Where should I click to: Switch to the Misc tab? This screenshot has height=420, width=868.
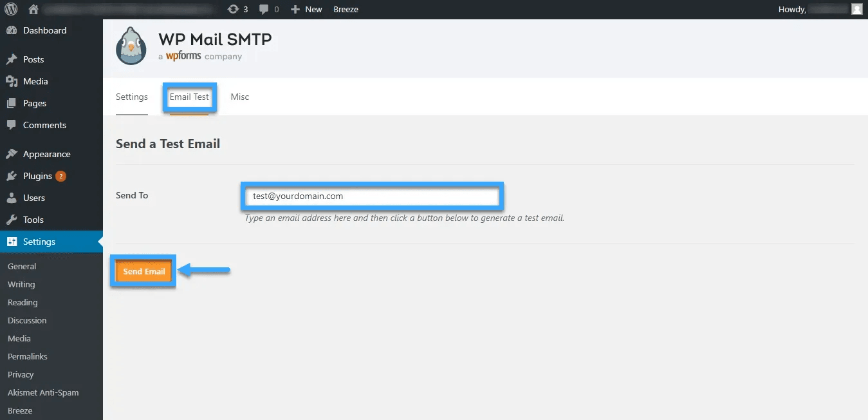point(239,97)
